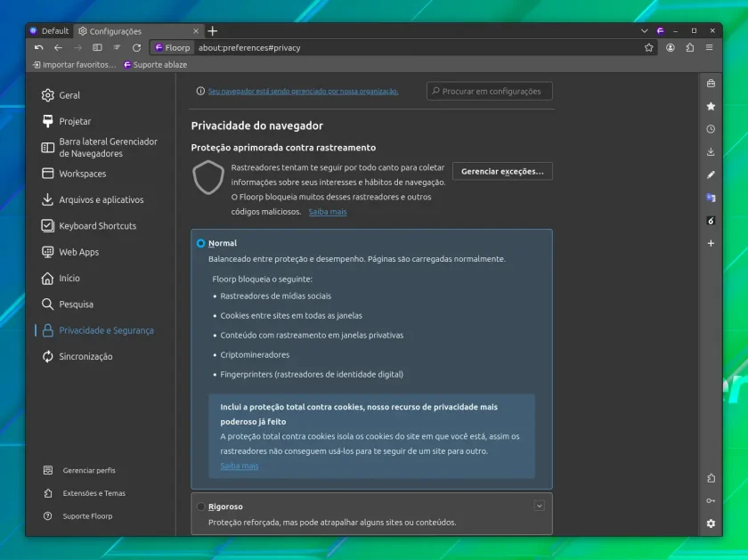The image size is (748, 560).
Task: Click the reload page icon
Action: coord(136,48)
